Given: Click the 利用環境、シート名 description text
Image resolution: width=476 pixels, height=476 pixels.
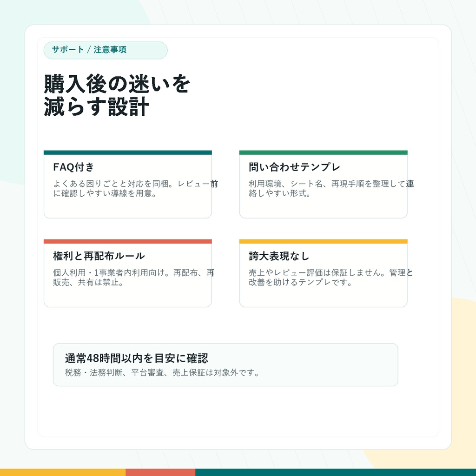Looking at the screenshot, I should coord(331,189).
